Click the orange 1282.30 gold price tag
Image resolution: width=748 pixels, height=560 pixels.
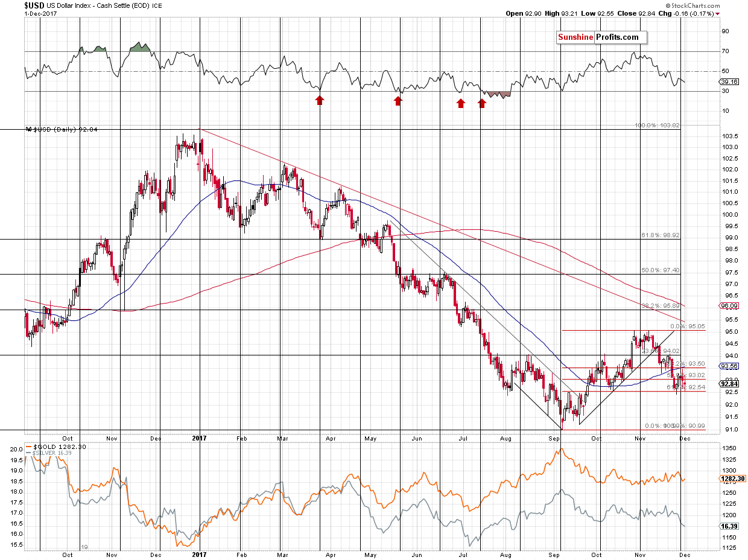[732, 479]
